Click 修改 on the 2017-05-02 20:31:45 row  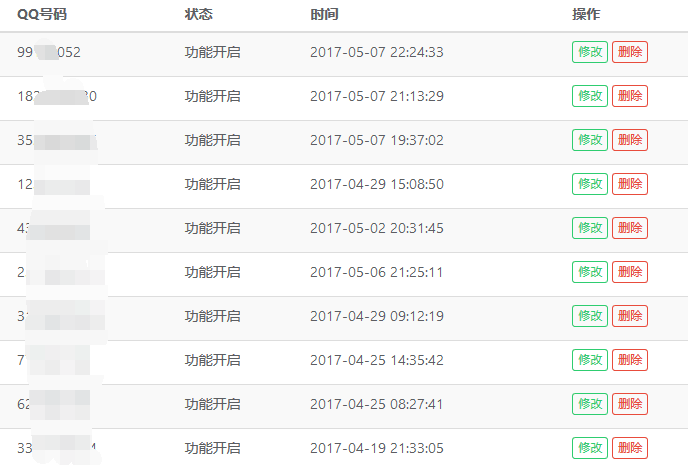(590, 228)
